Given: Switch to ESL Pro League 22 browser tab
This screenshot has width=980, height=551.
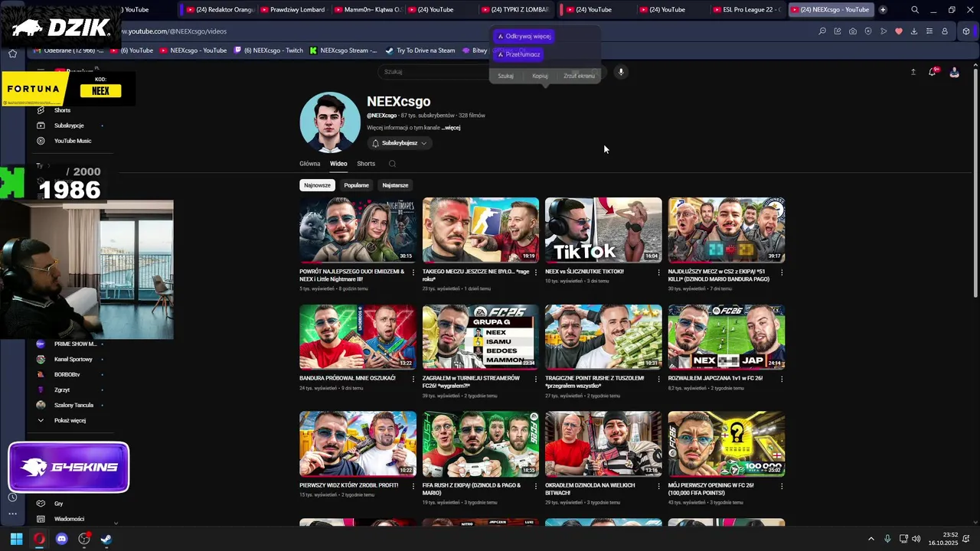Looking at the screenshot, I should [x=747, y=10].
